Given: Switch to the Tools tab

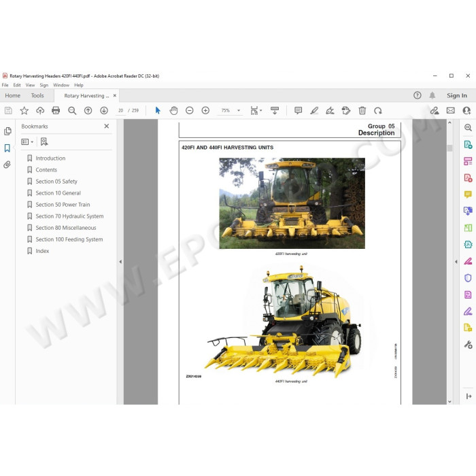Looking at the screenshot, I should [37, 95].
